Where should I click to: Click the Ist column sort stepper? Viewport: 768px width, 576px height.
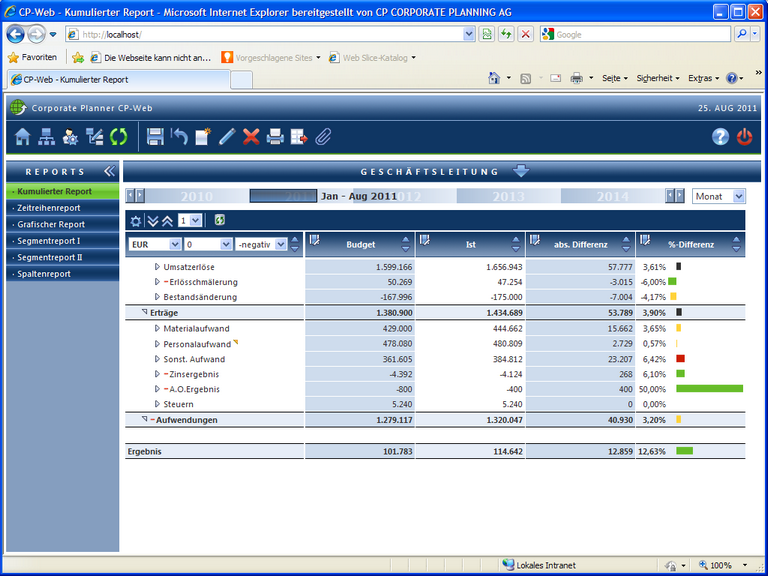click(516, 244)
